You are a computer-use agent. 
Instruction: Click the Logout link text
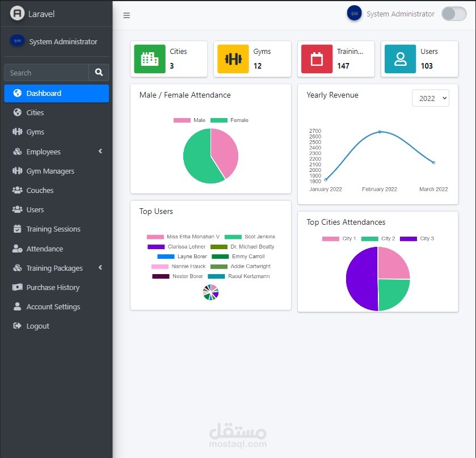point(37,326)
